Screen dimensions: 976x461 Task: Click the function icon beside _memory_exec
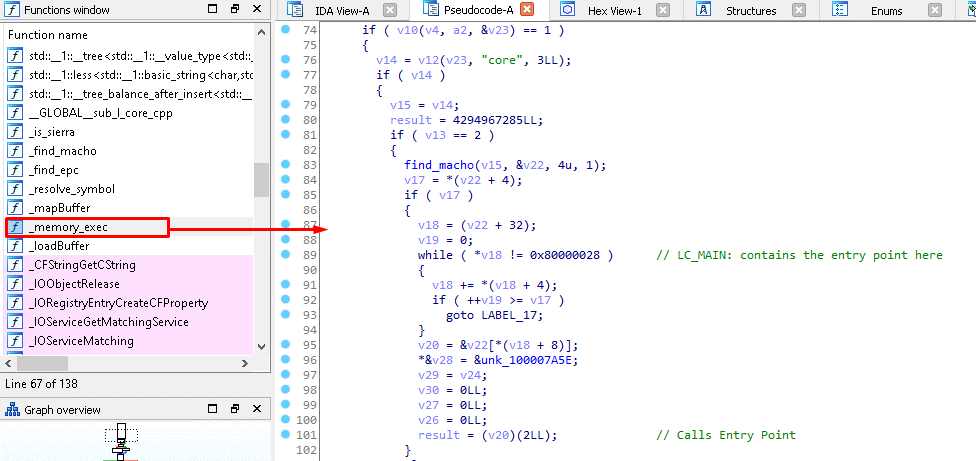[16, 227]
